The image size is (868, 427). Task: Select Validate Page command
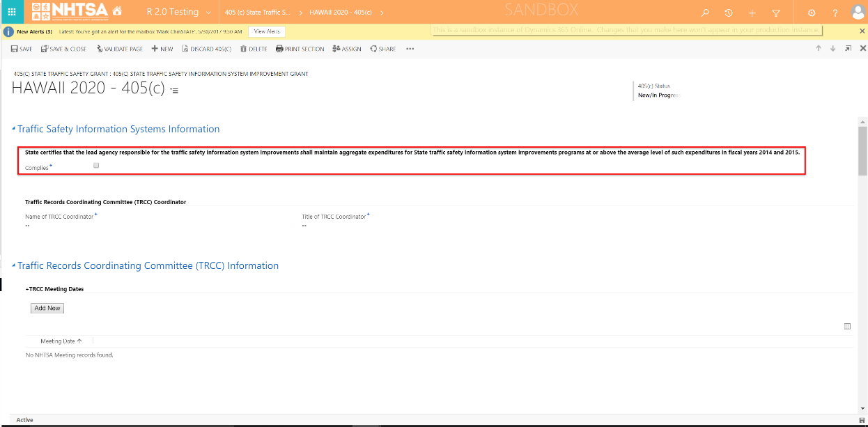pos(120,49)
